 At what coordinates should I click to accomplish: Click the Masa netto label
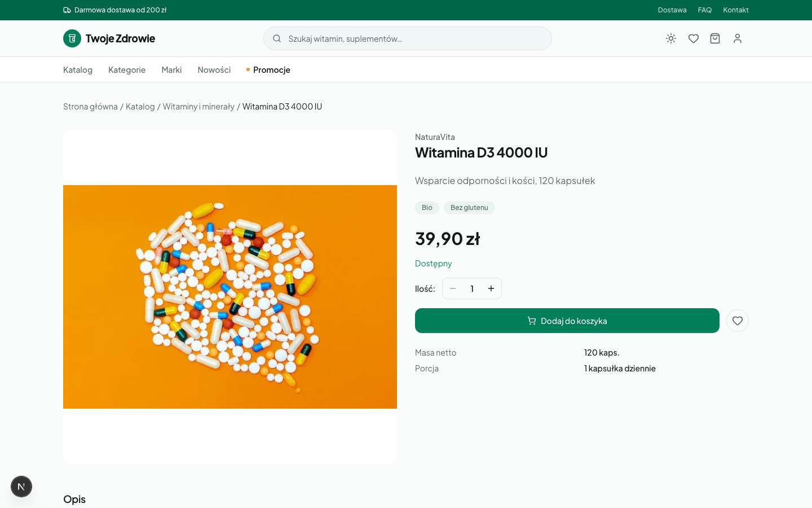[x=436, y=353]
